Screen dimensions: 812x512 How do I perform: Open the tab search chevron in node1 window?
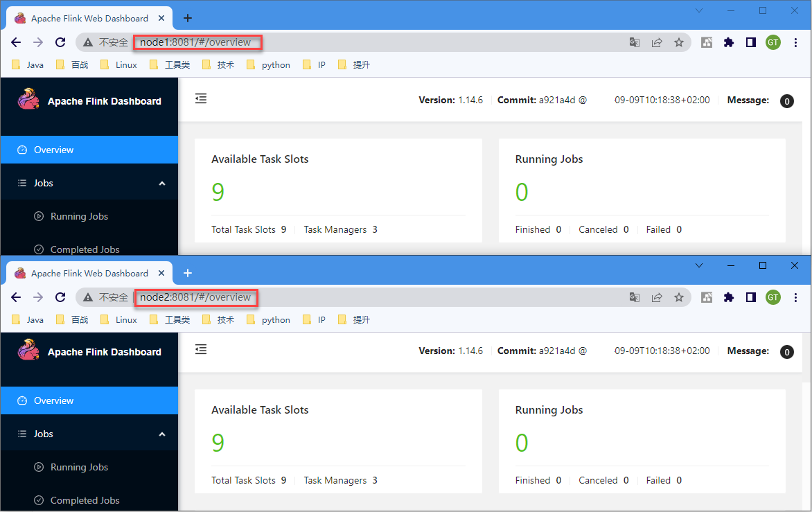click(699, 10)
